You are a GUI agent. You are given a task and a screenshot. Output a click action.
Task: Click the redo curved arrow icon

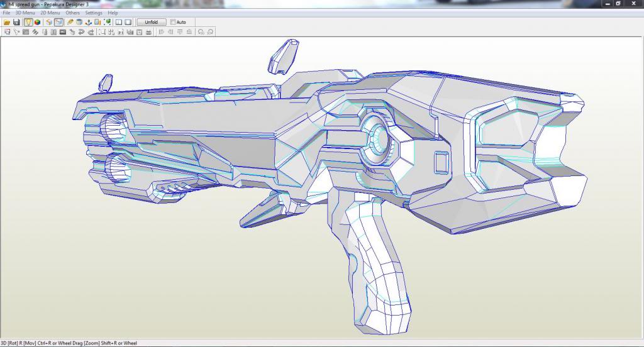pyautogui.click(x=91, y=31)
